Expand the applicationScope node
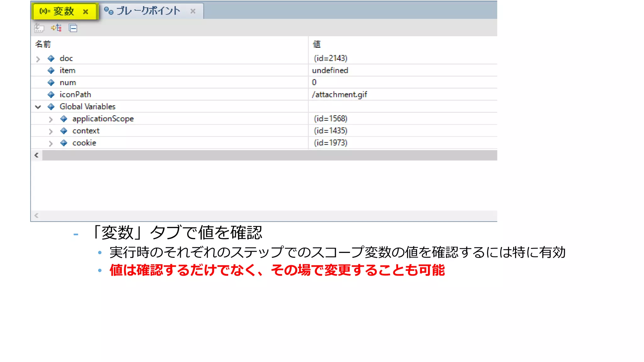 [51, 119]
